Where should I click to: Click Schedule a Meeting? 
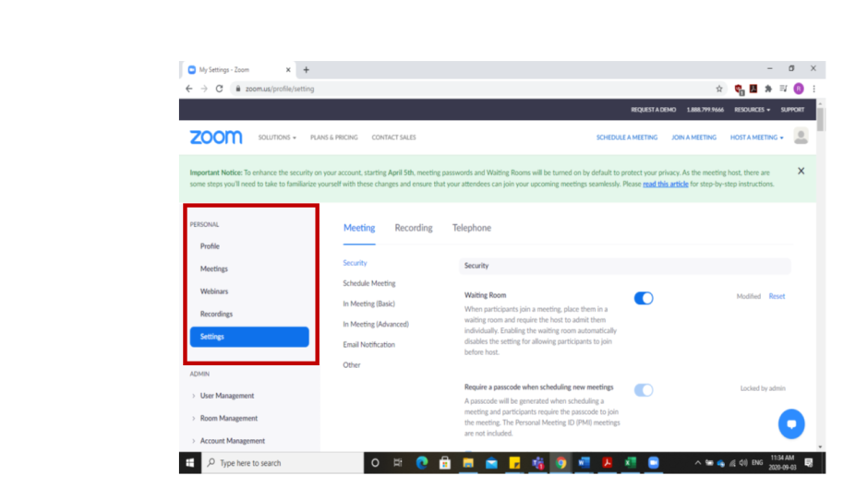tap(627, 137)
